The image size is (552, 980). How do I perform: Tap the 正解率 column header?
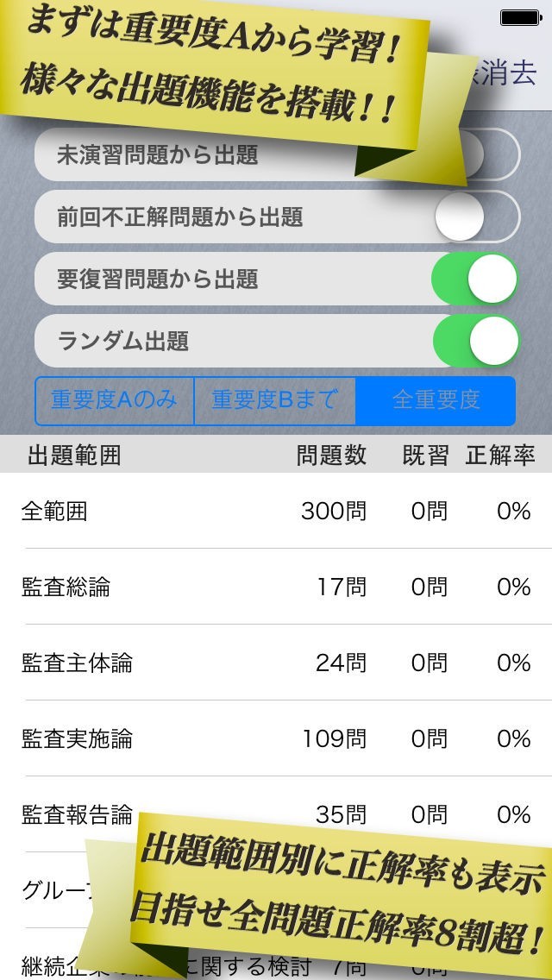[x=500, y=455]
